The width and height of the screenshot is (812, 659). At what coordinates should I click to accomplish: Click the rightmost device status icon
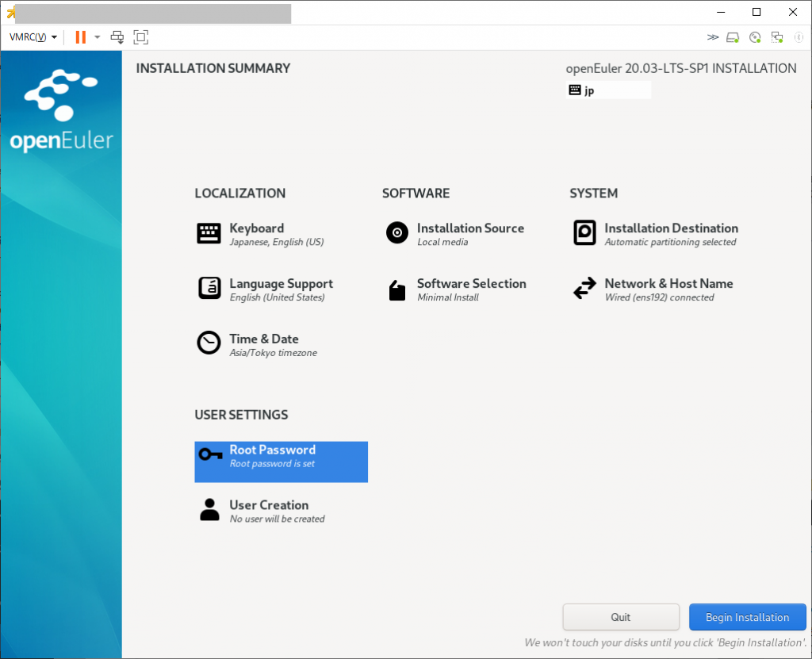(x=799, y=36)
